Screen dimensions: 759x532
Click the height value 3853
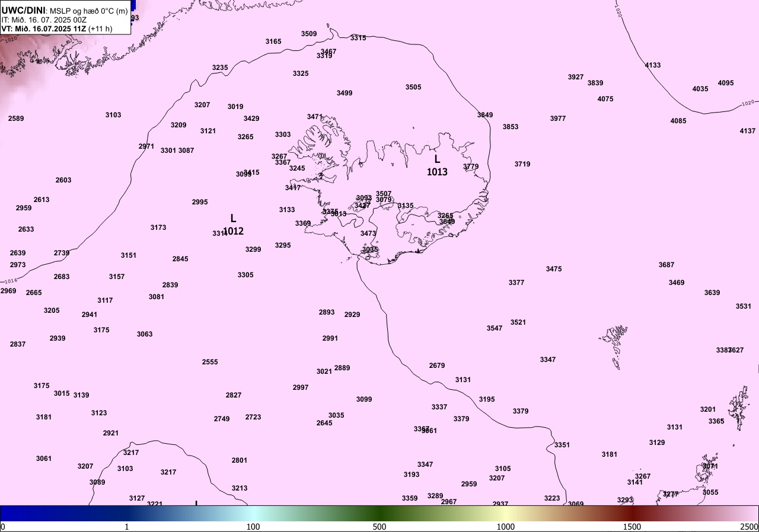[511, 127]
